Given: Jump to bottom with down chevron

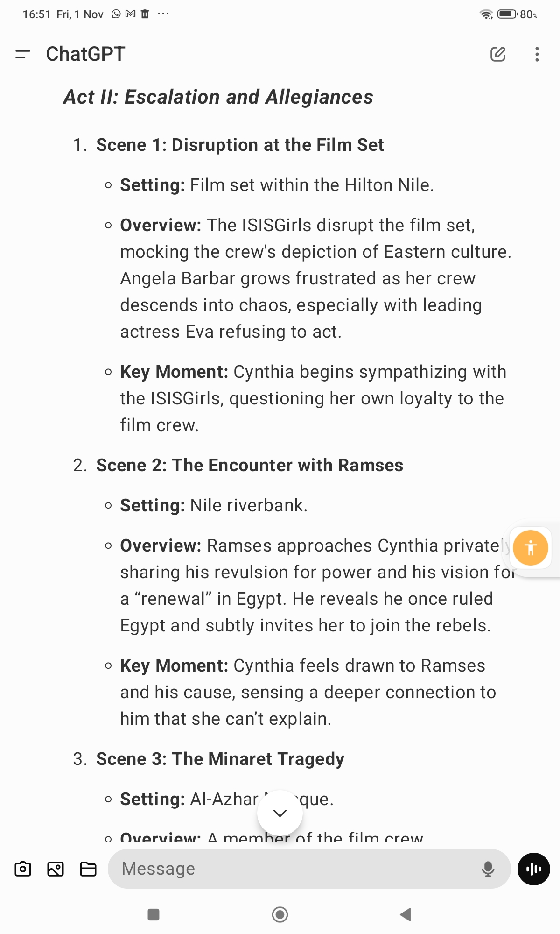Looking at the screenshot, I should coord(280,813).
